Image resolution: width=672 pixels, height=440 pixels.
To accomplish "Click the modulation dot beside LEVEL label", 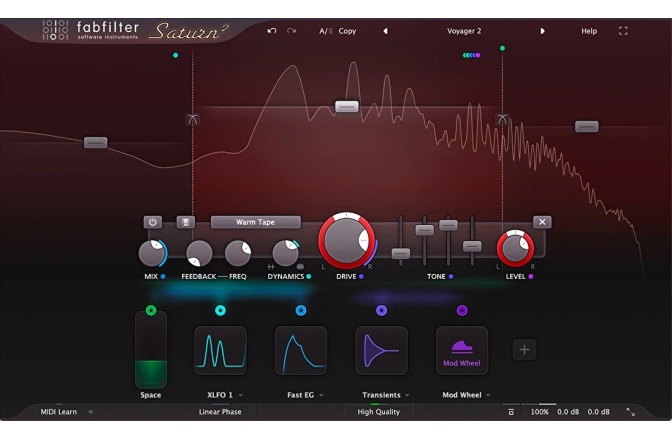I will (531, 276).
